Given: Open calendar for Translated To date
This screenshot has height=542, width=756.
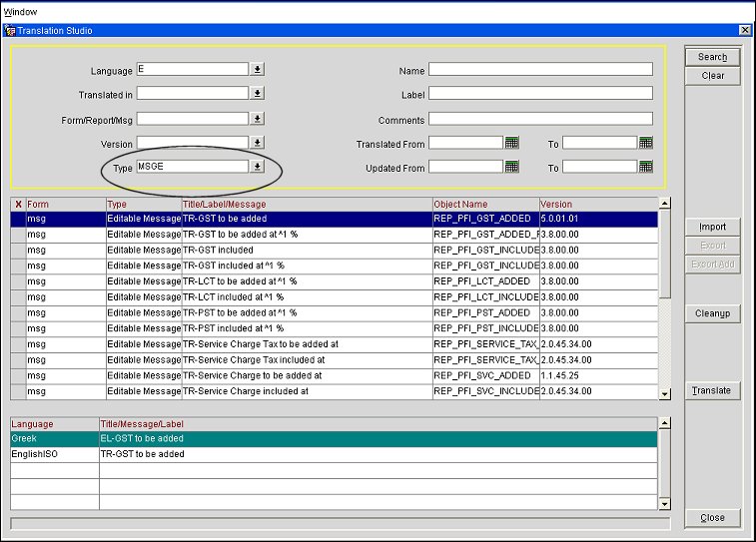Looking at the screenshot, I should 645,144.
